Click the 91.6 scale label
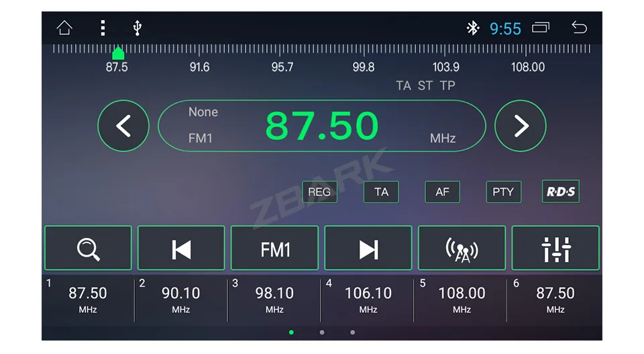 point(199,67)
